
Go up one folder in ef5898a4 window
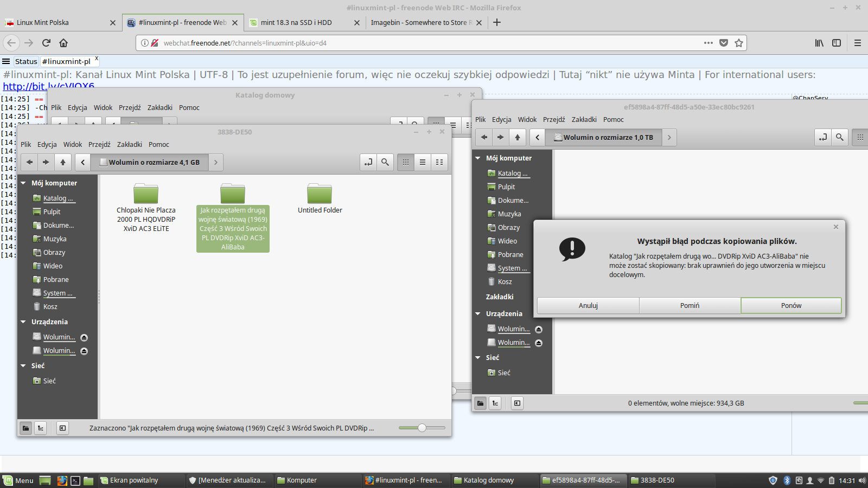coord(518,137)
